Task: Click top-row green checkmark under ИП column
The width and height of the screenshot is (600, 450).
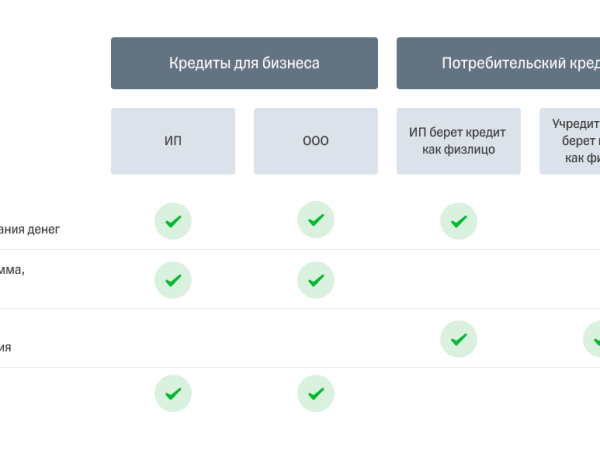Action: coord(173,221)
